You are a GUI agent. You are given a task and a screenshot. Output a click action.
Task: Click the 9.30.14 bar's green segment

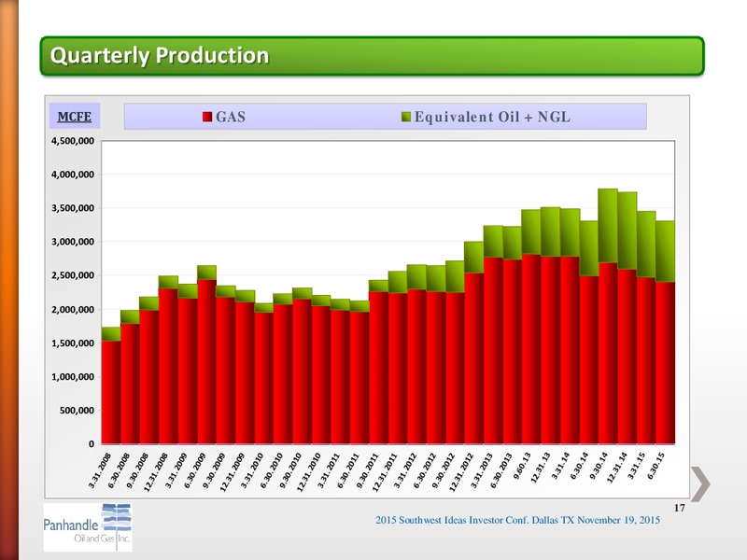[608, 226]
